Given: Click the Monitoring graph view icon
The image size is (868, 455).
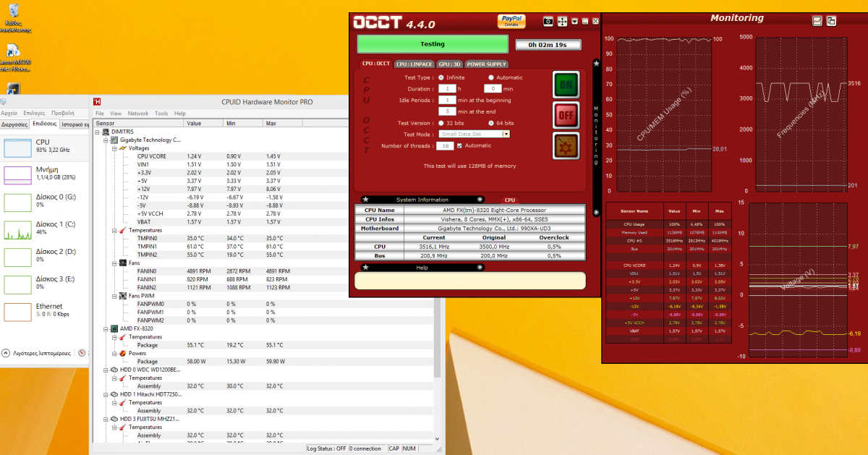Looking at the screenshot, I should (x=817, y=21).
